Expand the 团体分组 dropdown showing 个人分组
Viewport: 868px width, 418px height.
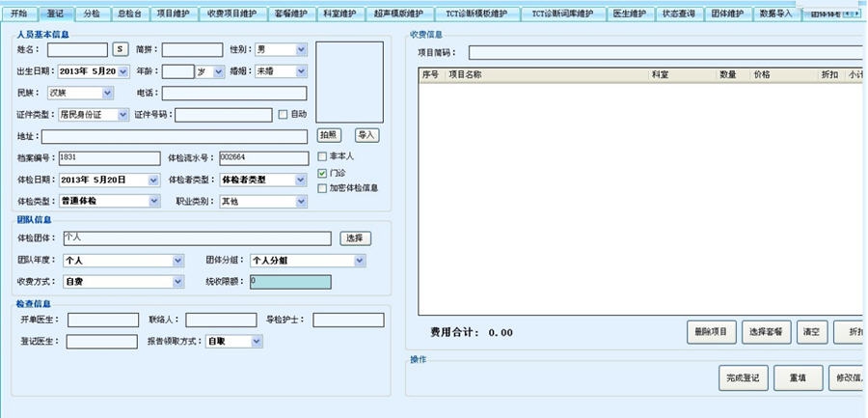tap(360, 261)
